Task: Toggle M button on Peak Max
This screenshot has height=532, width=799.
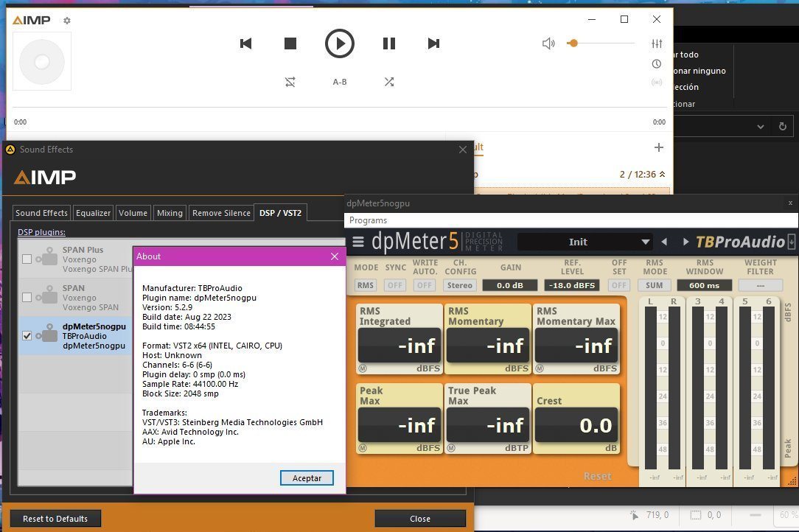Action: (363, 449)
